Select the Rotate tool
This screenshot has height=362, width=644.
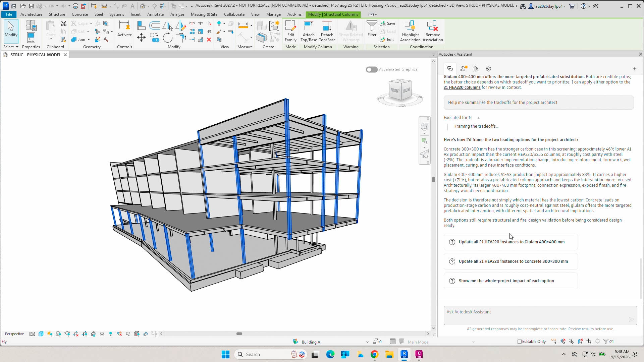167,37
